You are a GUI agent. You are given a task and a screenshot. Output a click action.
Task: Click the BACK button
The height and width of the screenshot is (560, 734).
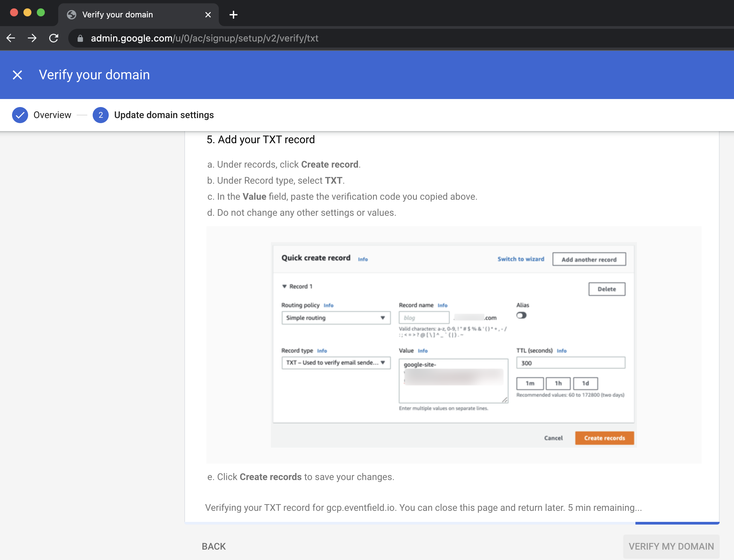[x=214, y=546]
